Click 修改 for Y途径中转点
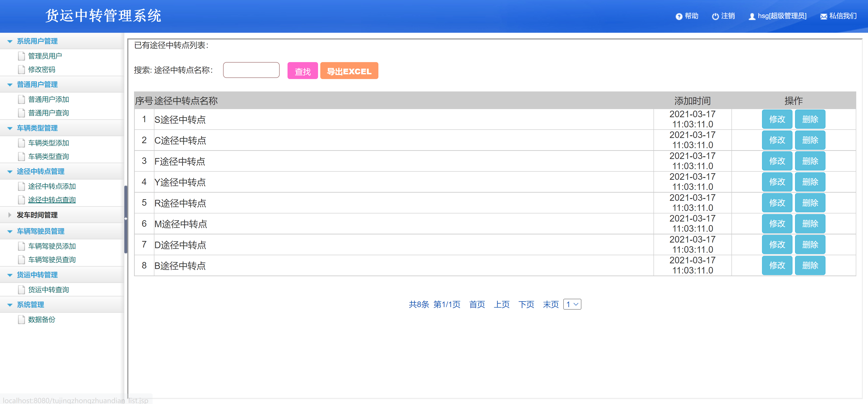 [x=777, y=182]
